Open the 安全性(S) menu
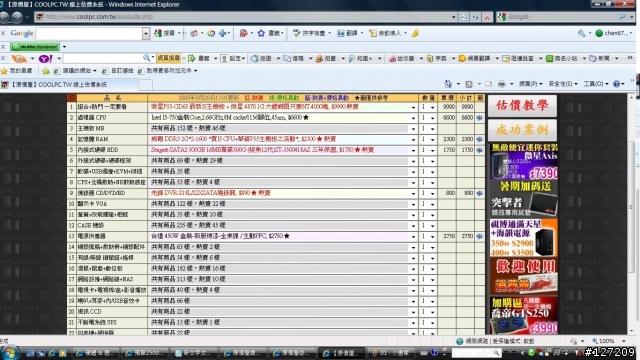This screenshot has height=360, width=640. point(563,84)
